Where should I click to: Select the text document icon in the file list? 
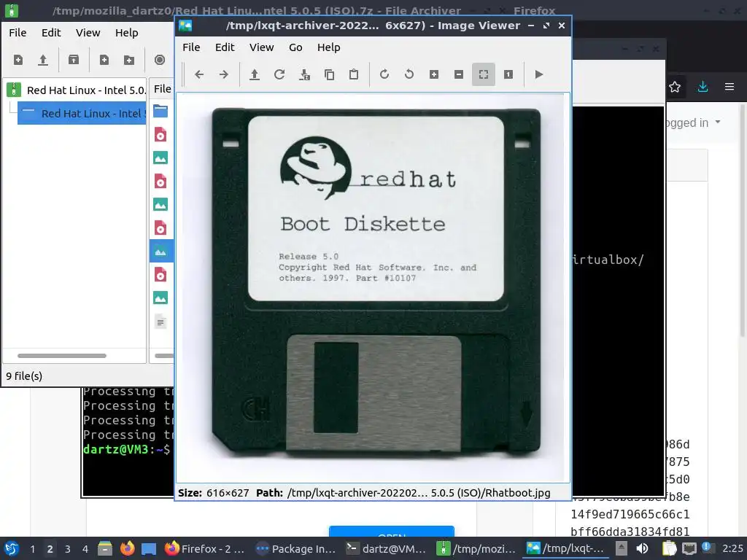click(160, 322)
